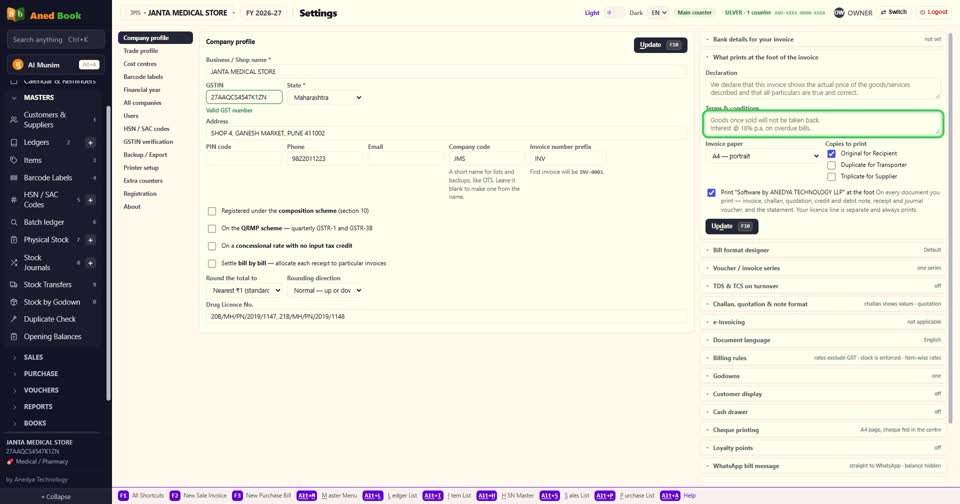
Task: Open the Rounding direction dropdown
Action: (x=326, y=290)
